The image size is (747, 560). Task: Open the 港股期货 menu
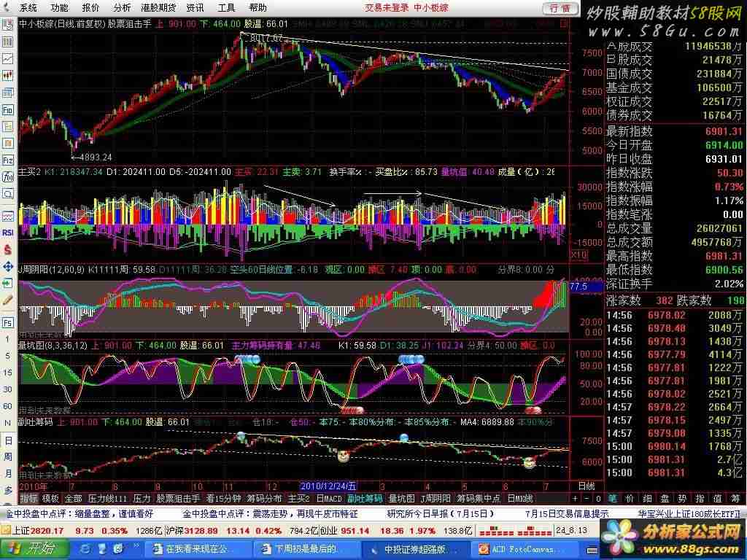coord(158,7)
